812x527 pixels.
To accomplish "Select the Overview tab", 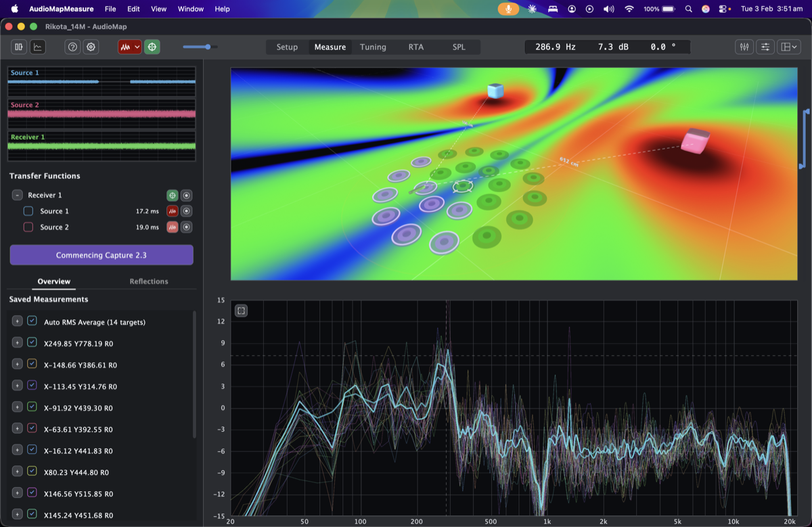I will click(54, 281).
